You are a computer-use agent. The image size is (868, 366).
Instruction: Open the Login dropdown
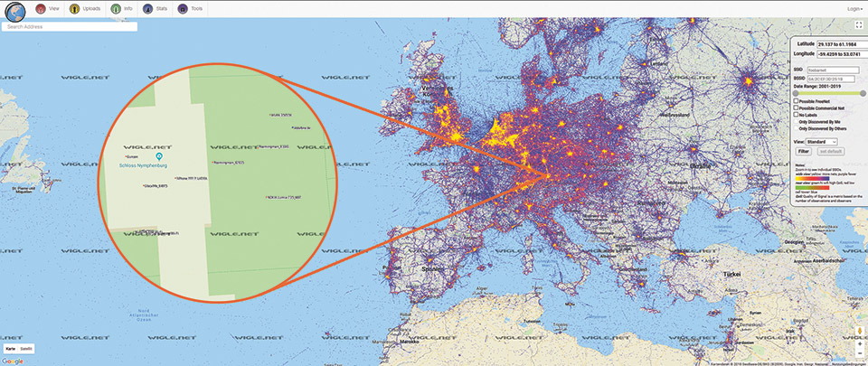tap(854, 9)
